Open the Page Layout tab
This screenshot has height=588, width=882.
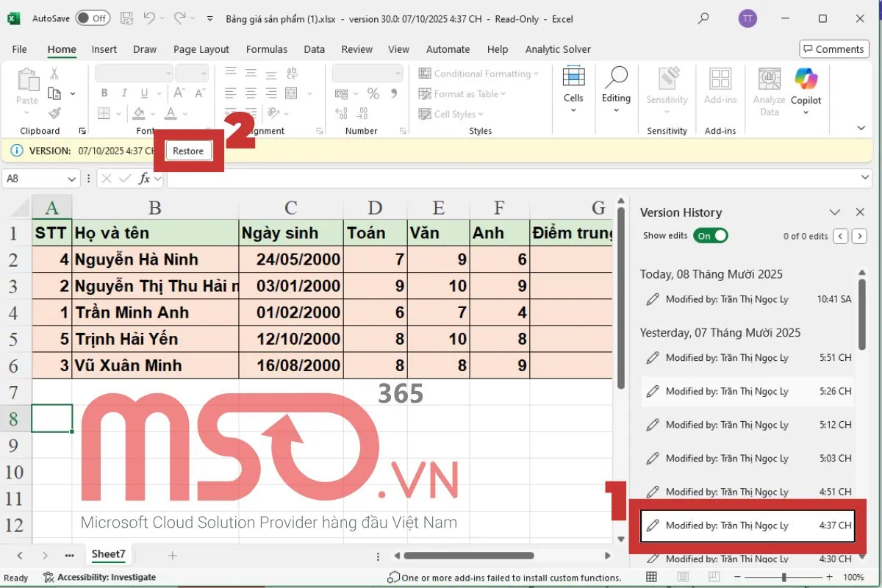pyautogui.click(x=201, y=49)
